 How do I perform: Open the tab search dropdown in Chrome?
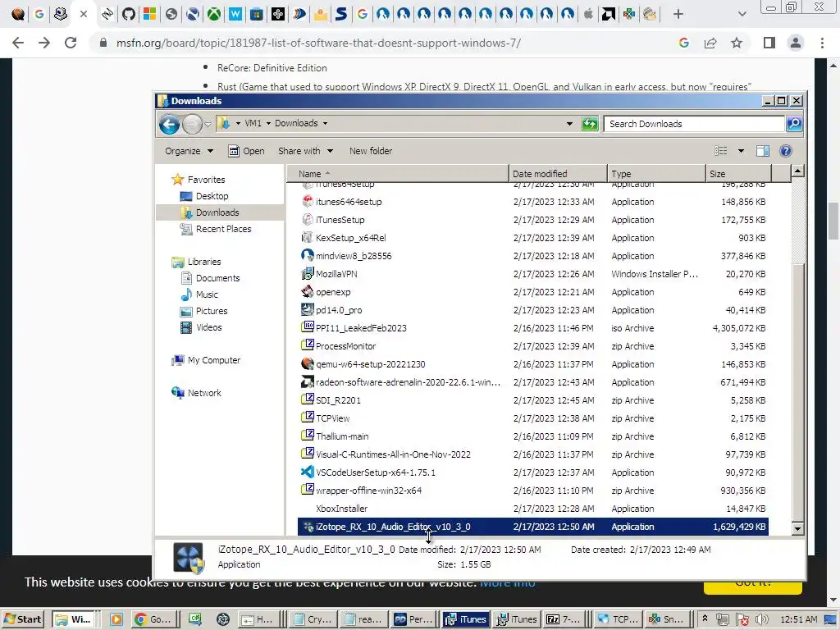click(742, 15)
